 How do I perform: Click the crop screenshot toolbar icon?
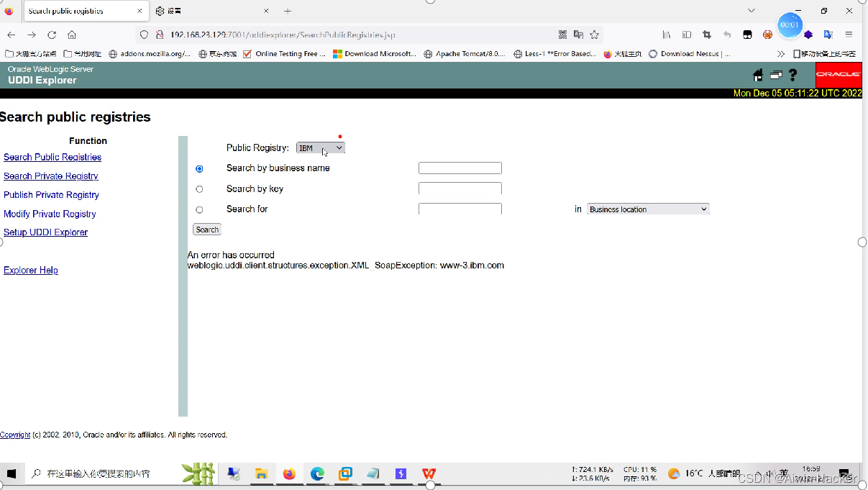(x=707, y=35)
